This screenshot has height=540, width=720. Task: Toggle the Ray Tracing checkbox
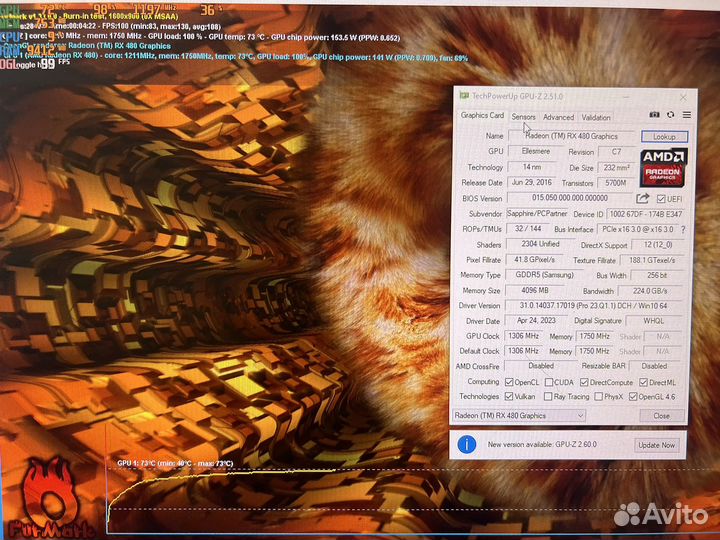[549, 397]
